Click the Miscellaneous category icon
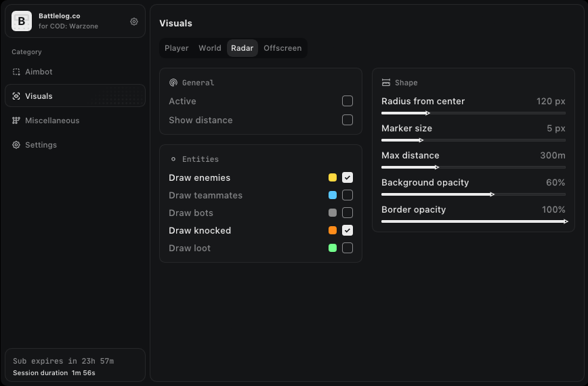The width and height of the screenshot is (588, 386). tap(16, 121)
